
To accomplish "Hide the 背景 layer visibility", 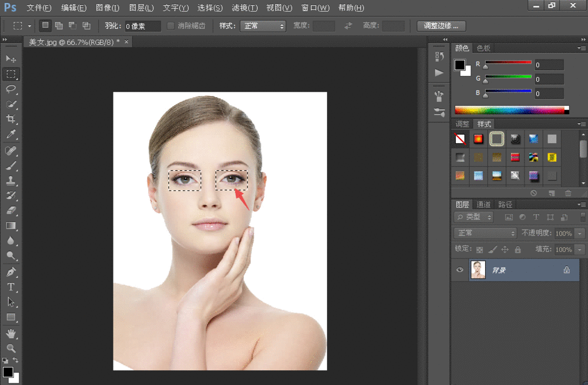I will click(460, 270).
